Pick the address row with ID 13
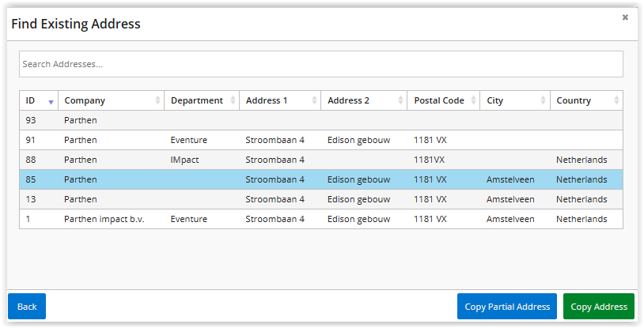Screen dimensions: 644x328 321,199
